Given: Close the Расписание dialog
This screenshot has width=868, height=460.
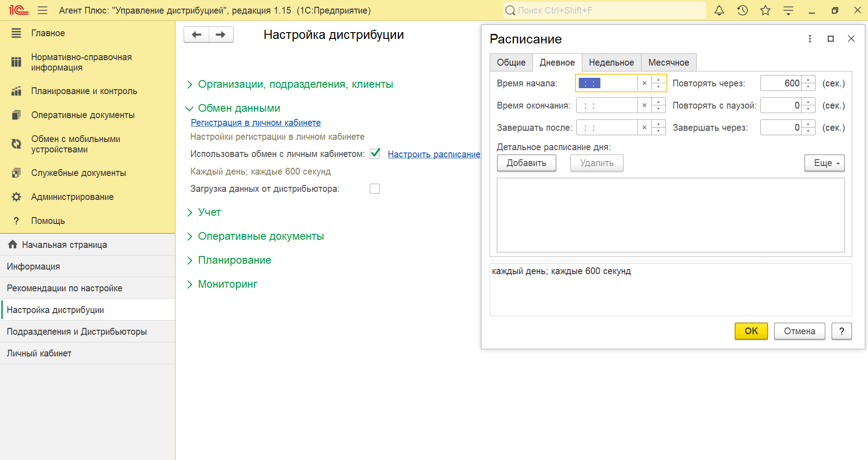Looking at the screenshot, I should pos(851,38).
